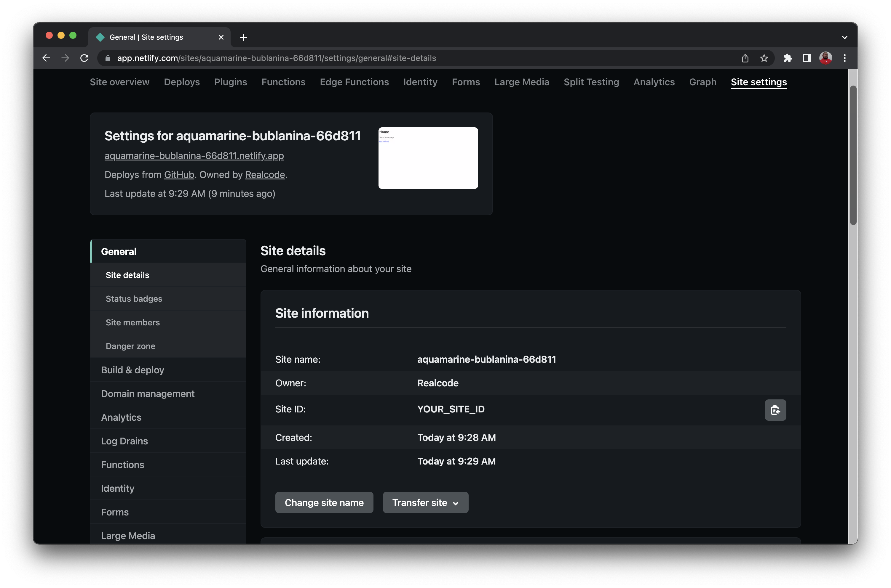Copy the Site ID using the clipboard icon
This screenshot has width=891, height=588.
click(775, 410)
